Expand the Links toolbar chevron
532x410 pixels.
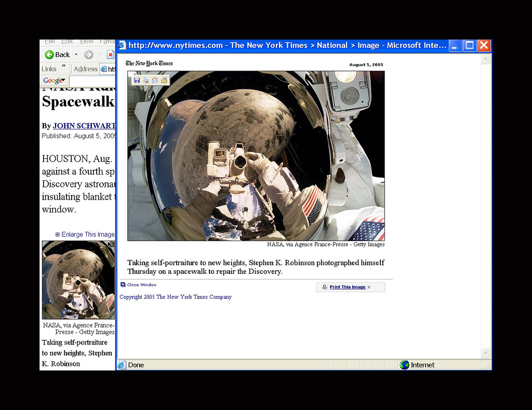[63, 65]
